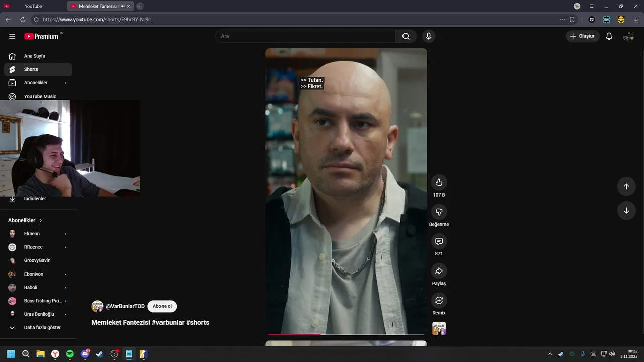
Task: Open YouTube Music in sidebar
Action: 38,96
